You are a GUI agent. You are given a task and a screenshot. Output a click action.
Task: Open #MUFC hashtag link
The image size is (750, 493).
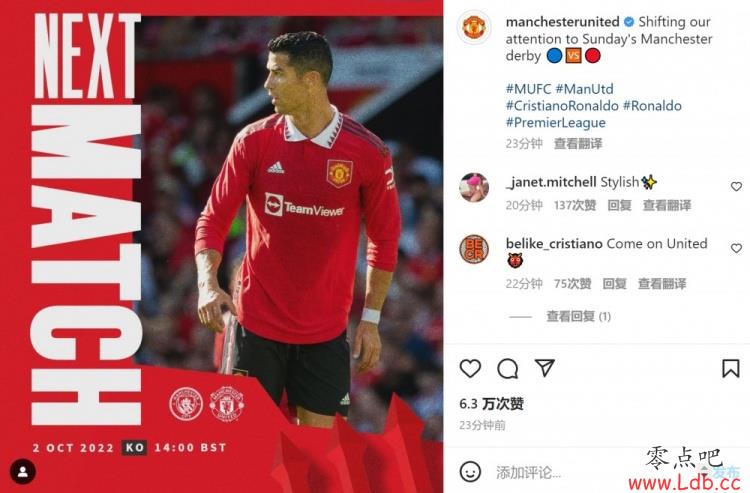[528, 89]
